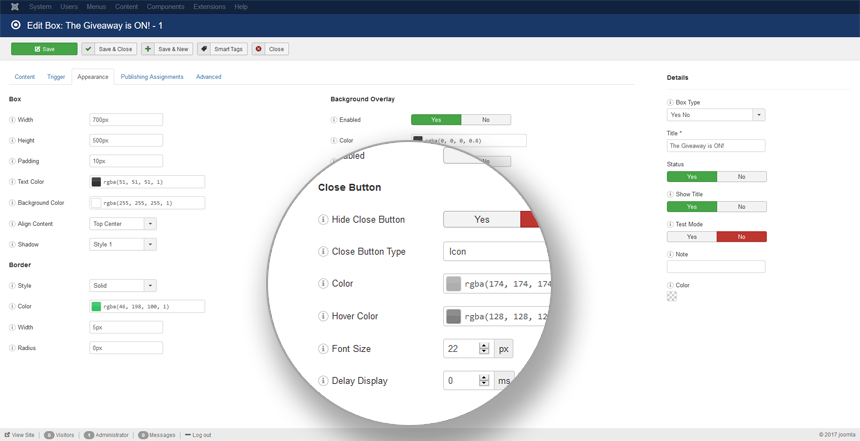Click info icon next to Show Title
The image size is (860, 441).
670,194
